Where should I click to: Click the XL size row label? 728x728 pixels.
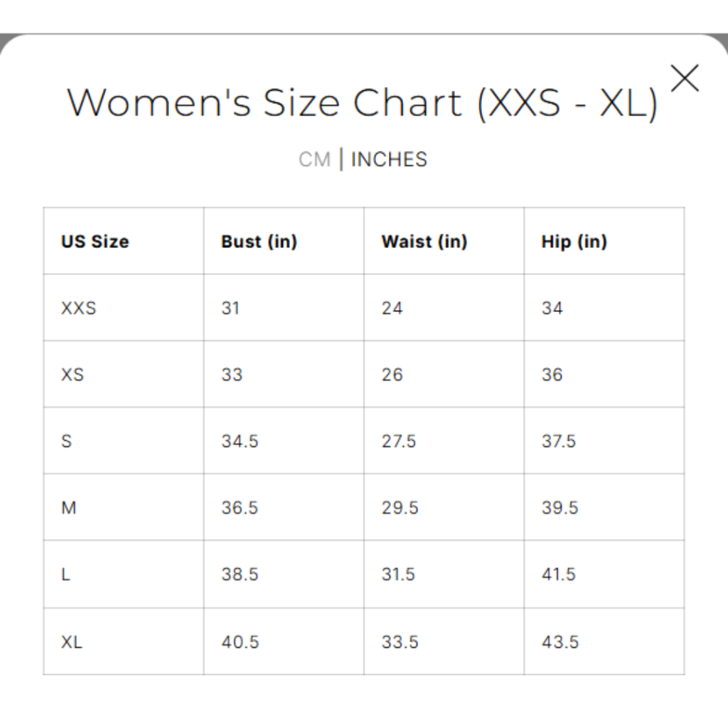[x=72, y=642]
